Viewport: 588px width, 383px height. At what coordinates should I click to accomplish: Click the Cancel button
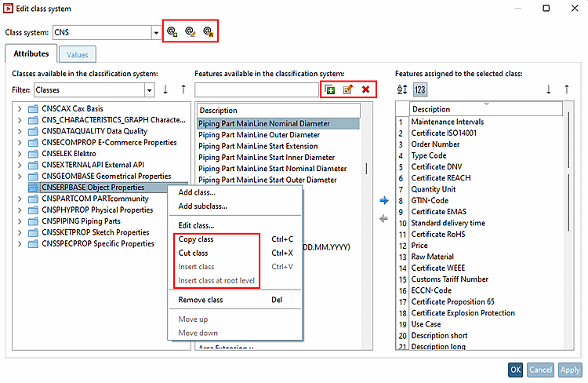pyautogui.click(x=540, y=370)
